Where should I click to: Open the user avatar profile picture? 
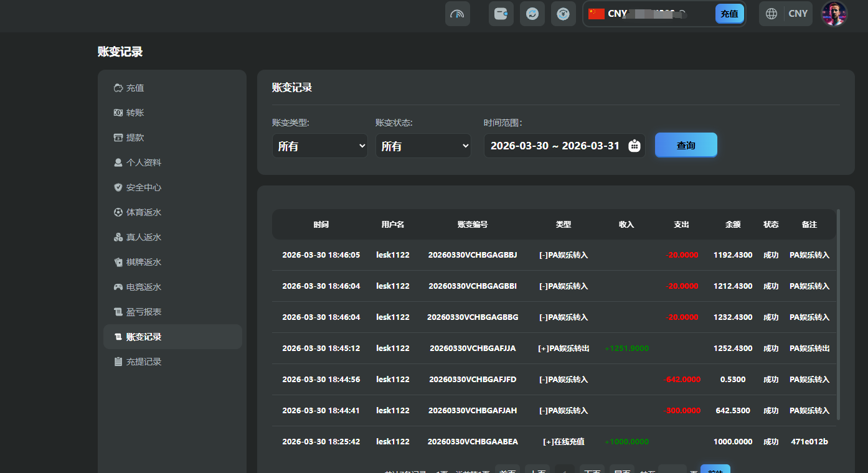(x=834, y=14)
